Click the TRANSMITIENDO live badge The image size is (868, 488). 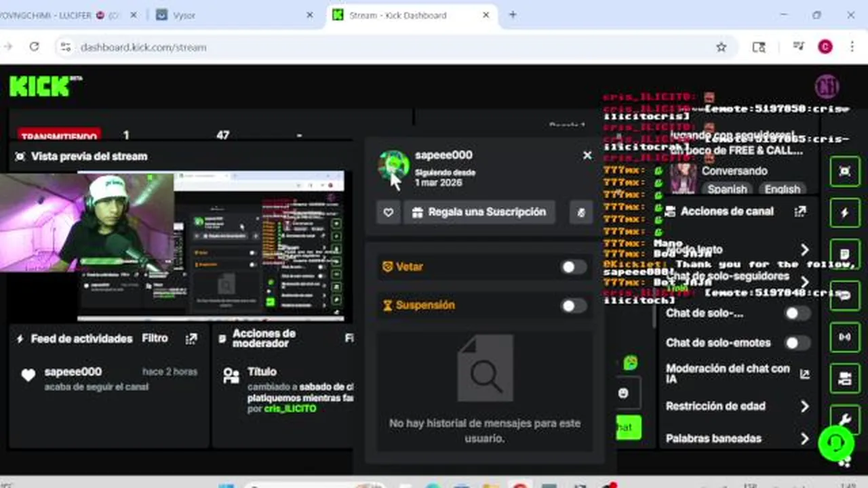click(x=60, y=136)
